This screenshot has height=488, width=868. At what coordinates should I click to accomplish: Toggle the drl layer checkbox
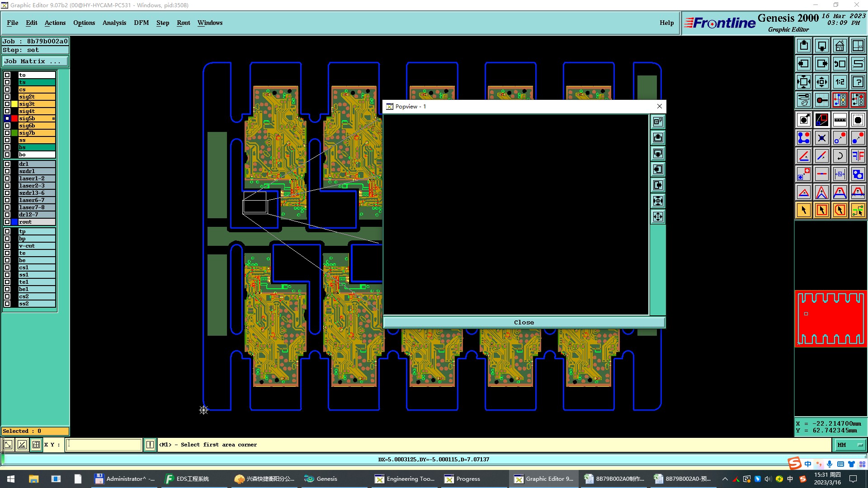(7, 164)
